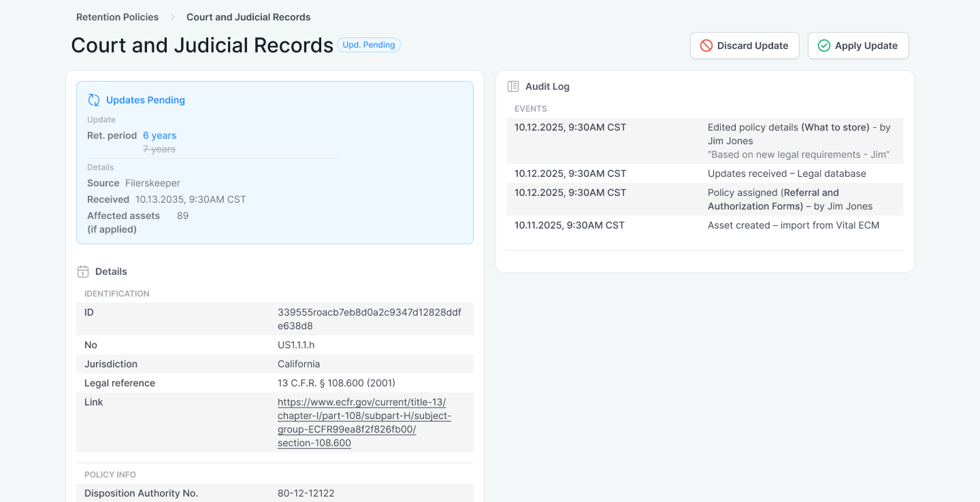The height and width of the screenshot is (502, 980).
Task: Discard the pending update
Action: tap(745, 46)
